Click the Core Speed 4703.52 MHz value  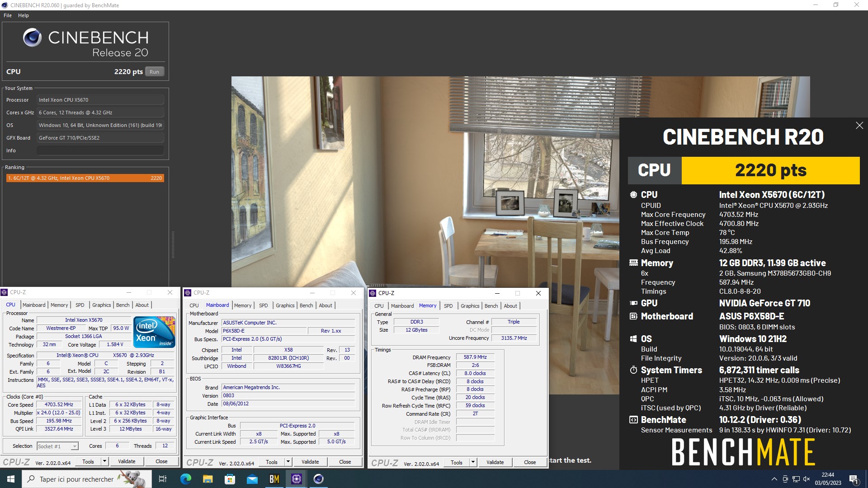(x=59, y=405)
